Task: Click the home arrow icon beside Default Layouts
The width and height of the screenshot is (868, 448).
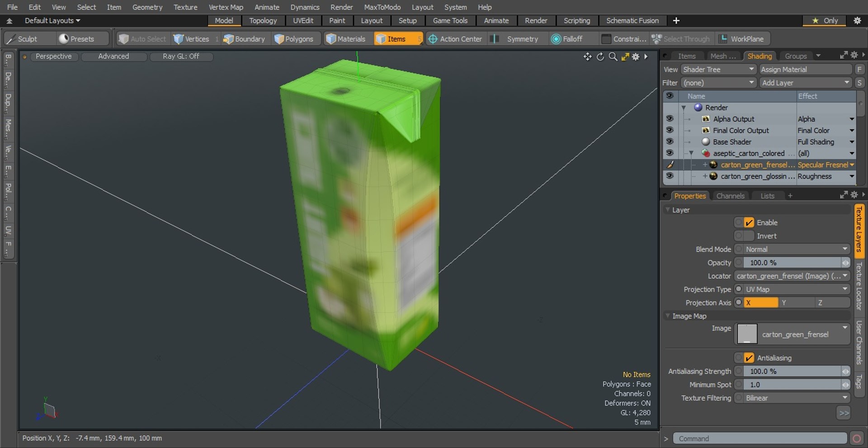Action: 9,21
